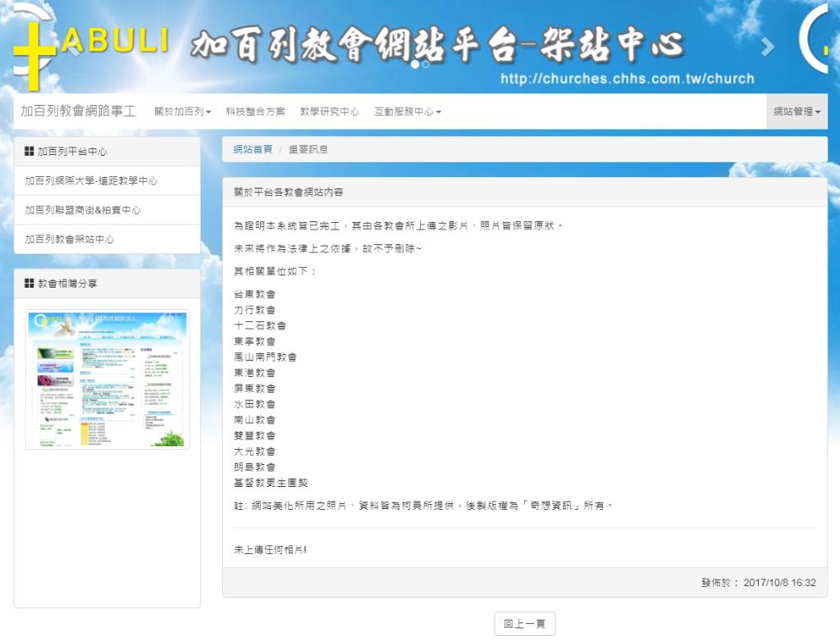Click the 加百列教會網路事工 brand link
The image size is (840, 641).
click(x=78, y=111)
